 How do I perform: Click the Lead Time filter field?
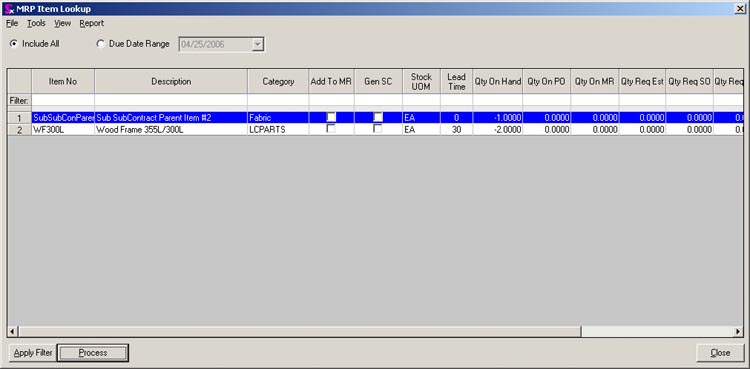pyautogui.click(x=456, y=100)
